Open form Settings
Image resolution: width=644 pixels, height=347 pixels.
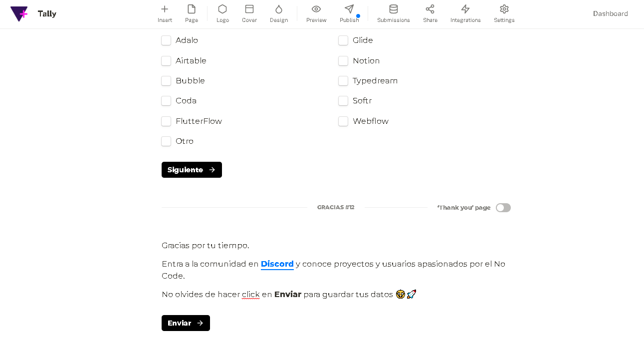coord(504,13)
